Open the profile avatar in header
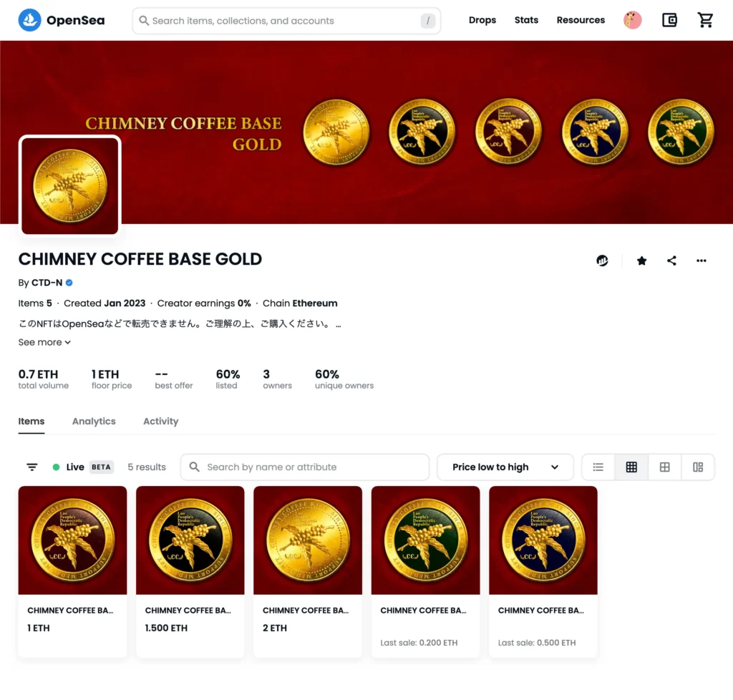733x700 pixels. (633, 20)
